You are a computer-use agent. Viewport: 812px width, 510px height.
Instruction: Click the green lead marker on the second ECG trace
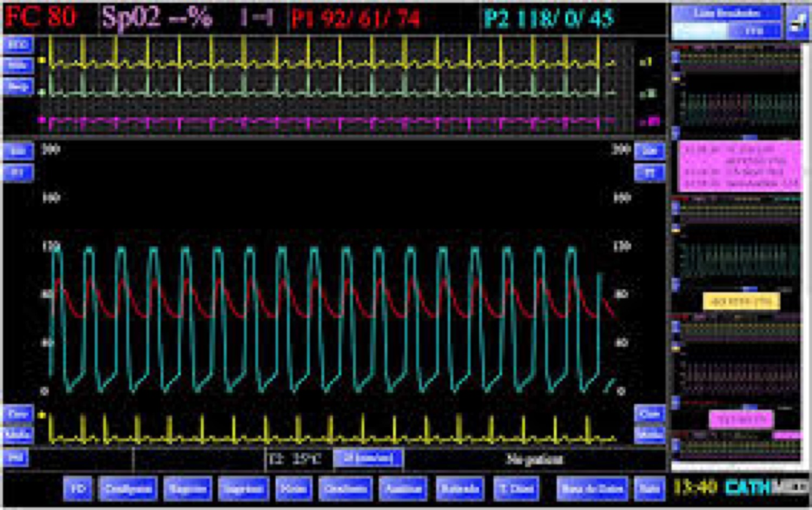[x=42, y=92]
